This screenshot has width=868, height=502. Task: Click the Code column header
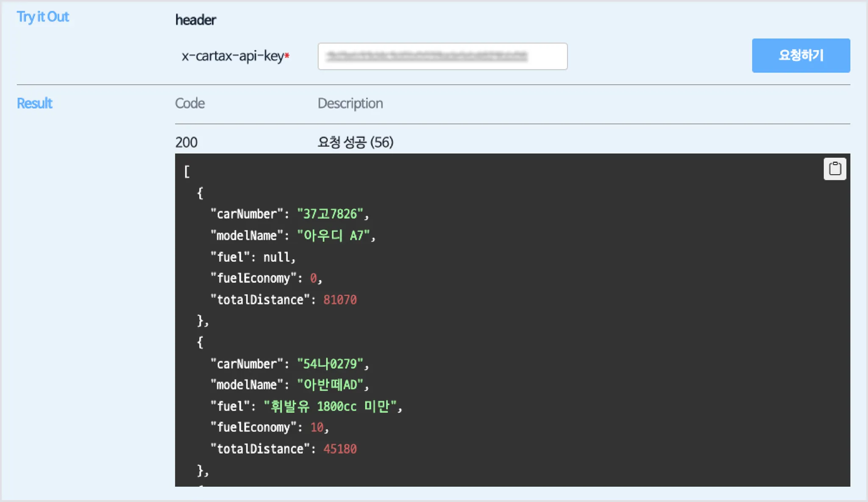pyautogui.click(x=190, y=103)
